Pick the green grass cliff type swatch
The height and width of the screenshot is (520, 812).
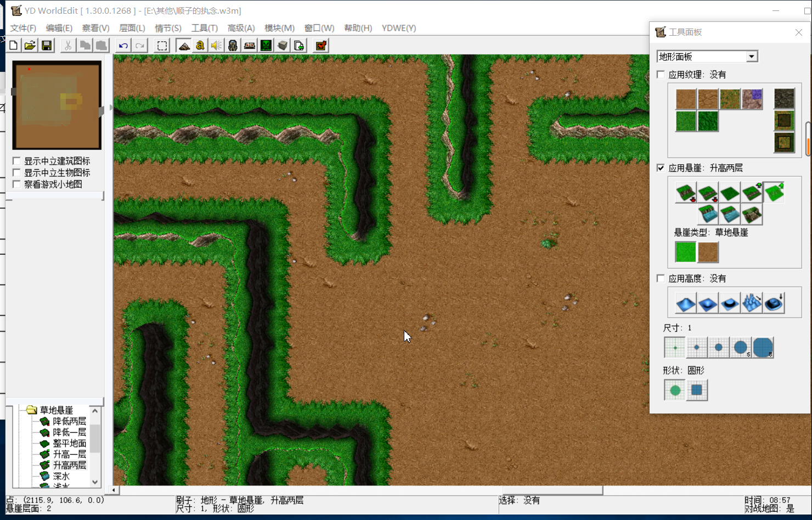coord(686,252)
